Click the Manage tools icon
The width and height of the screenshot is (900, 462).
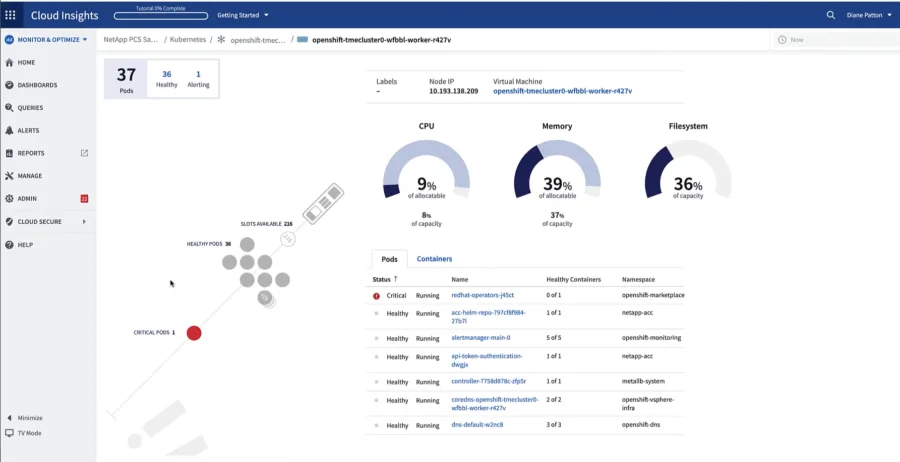pyautogui.click(x=9, y=176)
